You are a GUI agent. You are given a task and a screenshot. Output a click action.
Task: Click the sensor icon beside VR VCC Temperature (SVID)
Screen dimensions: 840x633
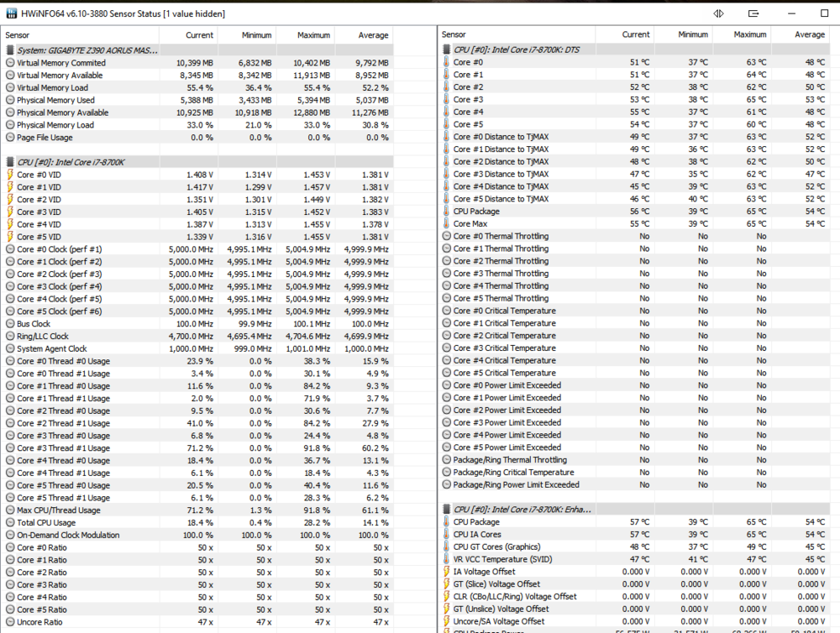pos(445,559)
